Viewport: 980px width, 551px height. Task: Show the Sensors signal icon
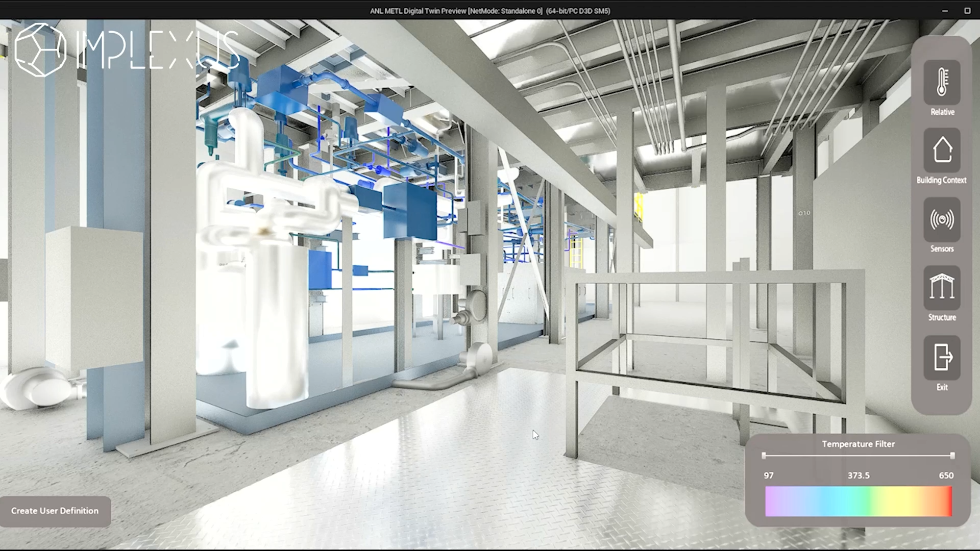[942, 219]
